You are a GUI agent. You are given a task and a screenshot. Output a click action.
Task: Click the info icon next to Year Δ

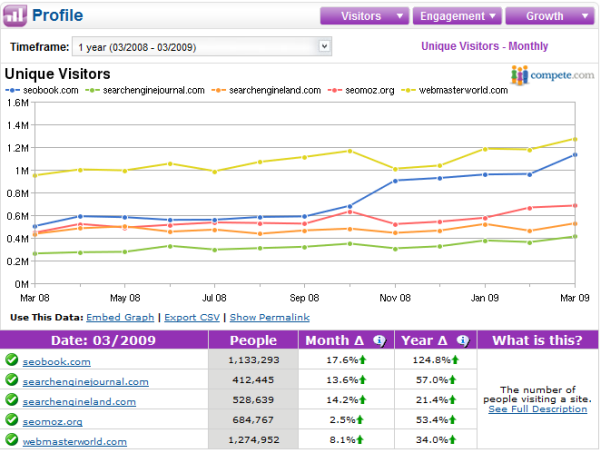(463, 340)
